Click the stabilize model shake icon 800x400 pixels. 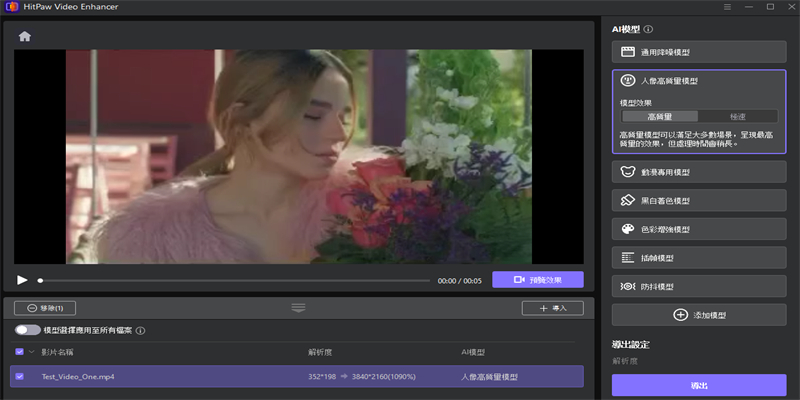pos(628,286)
